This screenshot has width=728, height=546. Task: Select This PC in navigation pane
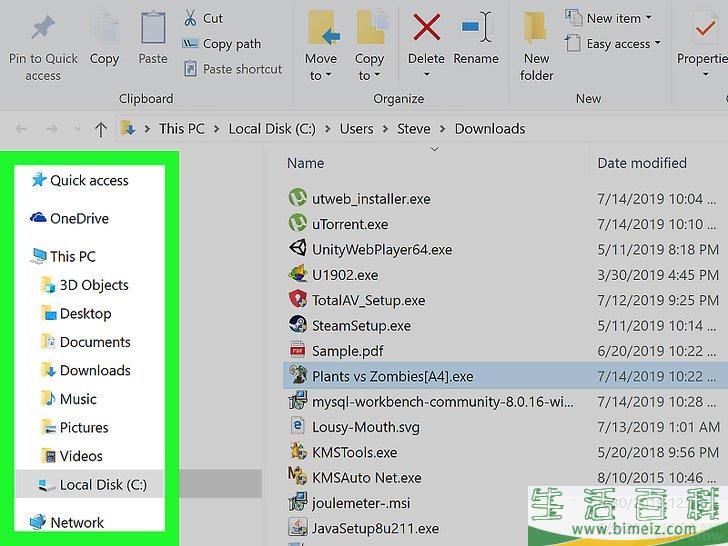(x=63, y=256)
